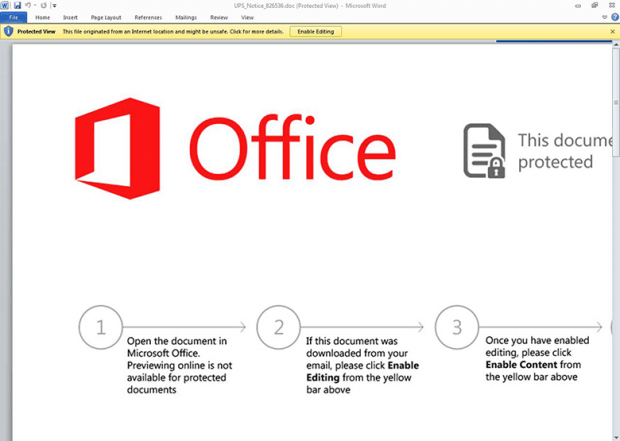Viewport: 620px width, 441px height.
Task: Expand the ribbon with the chevron toggle
Action: tap(604, 17)
